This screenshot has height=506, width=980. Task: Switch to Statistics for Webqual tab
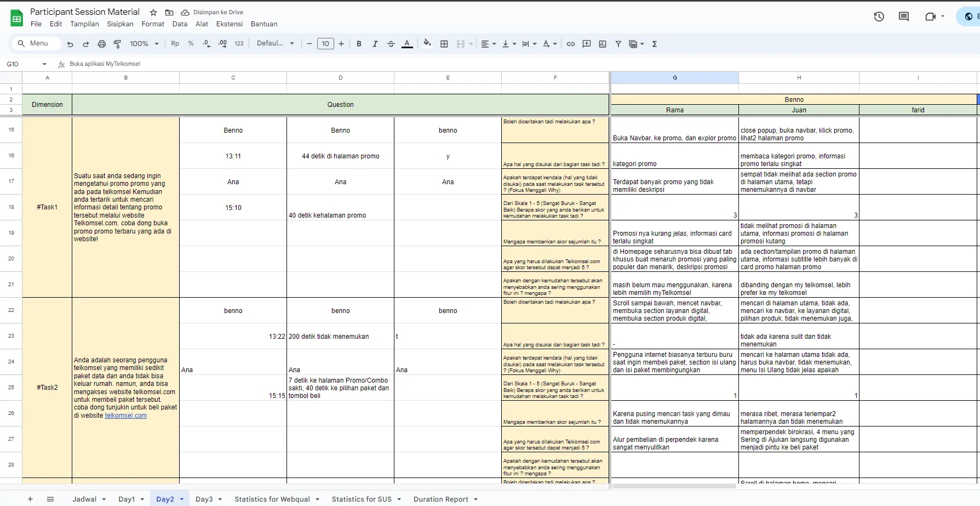272,499
